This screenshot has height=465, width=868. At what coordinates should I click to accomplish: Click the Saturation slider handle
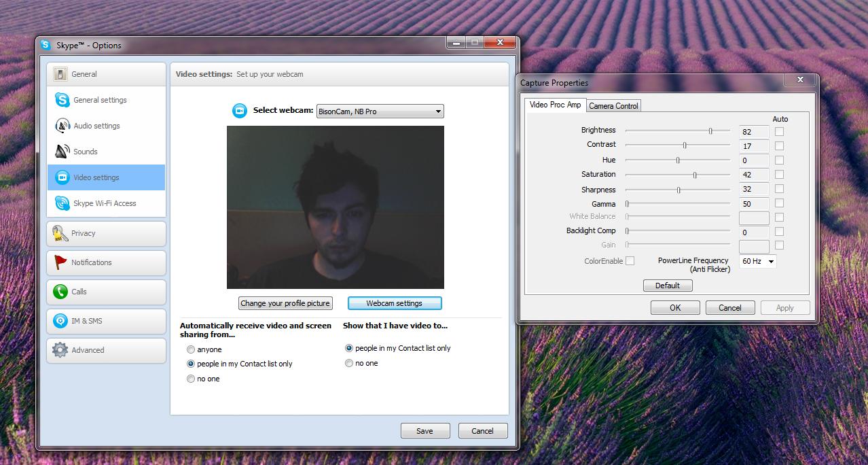tap(695, 175)
